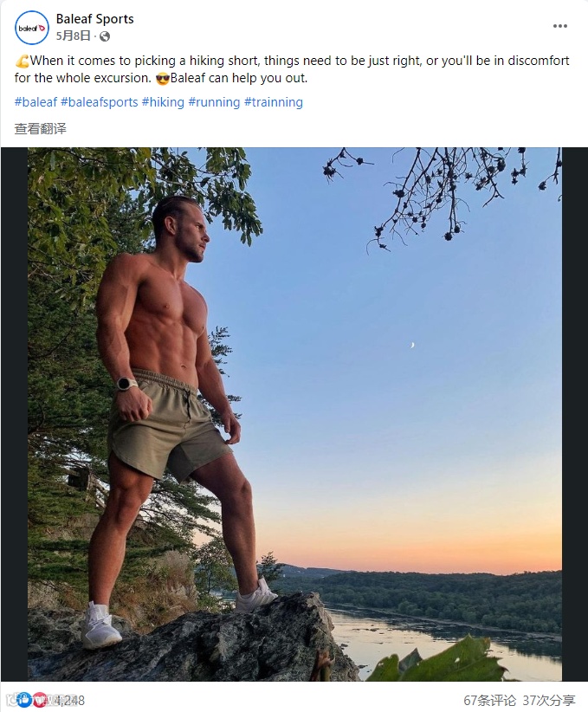Click the Baleaf Sports profile logo
This screenshot has height=712, width=588.
(x=32, y=28)
